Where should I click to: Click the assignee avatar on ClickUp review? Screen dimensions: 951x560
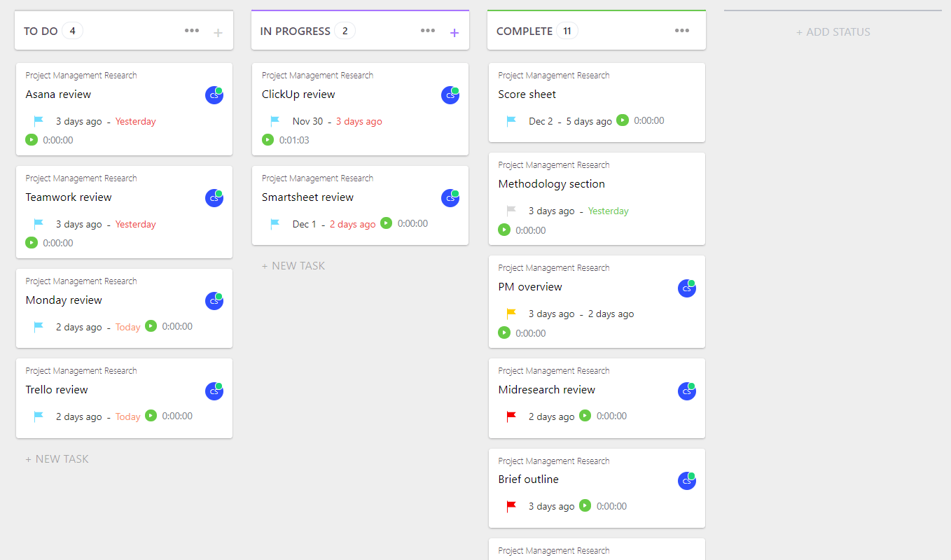(450, 94)
